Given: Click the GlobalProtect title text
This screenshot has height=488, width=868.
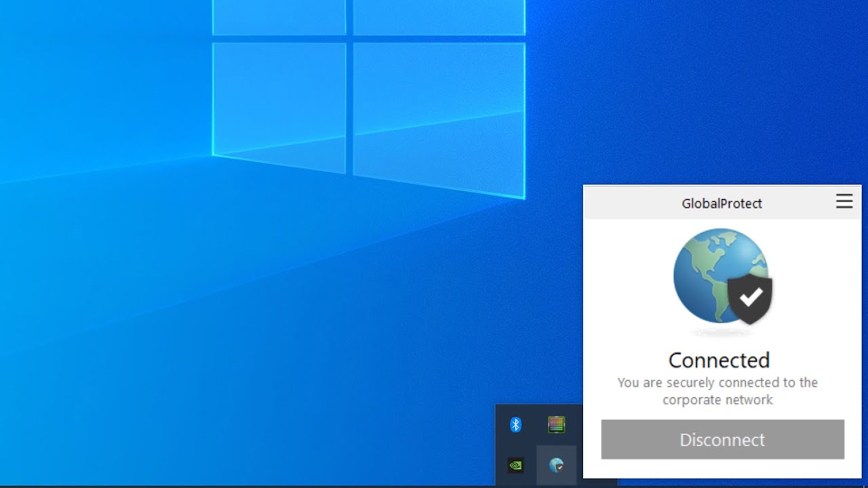Looking at the screenshot, I should (x=722, y=203).
